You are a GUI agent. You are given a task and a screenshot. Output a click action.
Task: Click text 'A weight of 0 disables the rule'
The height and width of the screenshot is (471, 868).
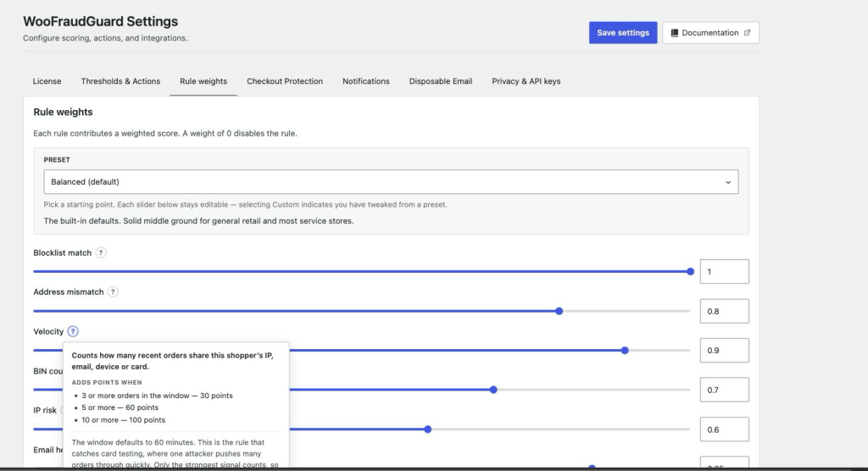point(240,133)
